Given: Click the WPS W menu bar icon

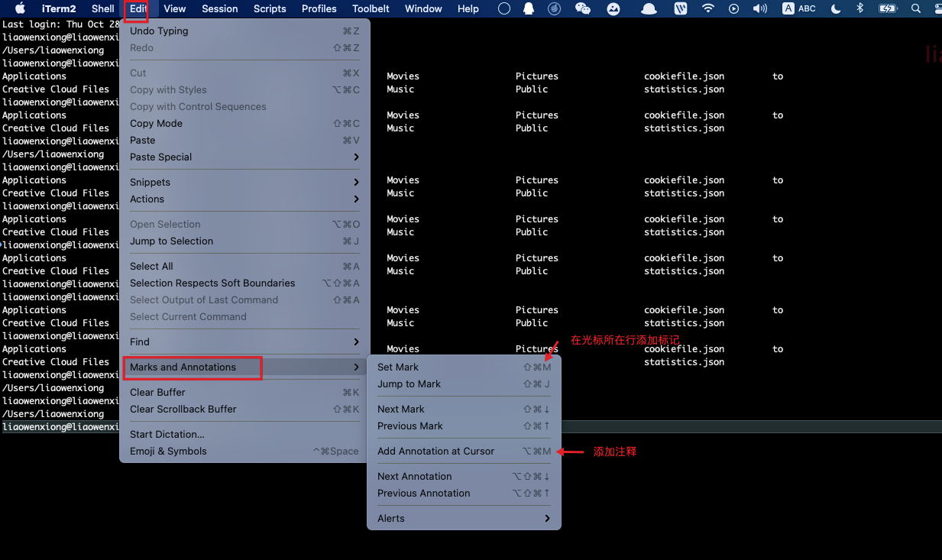Looking at the screenshot, I should tap(681, 8).
